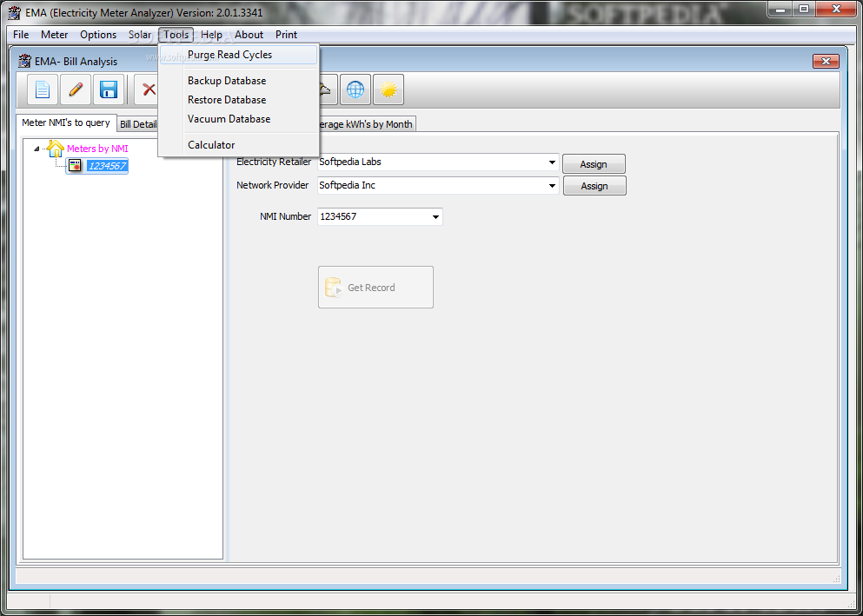Select meter 1234567 in the tree

(x=107, y=166)
